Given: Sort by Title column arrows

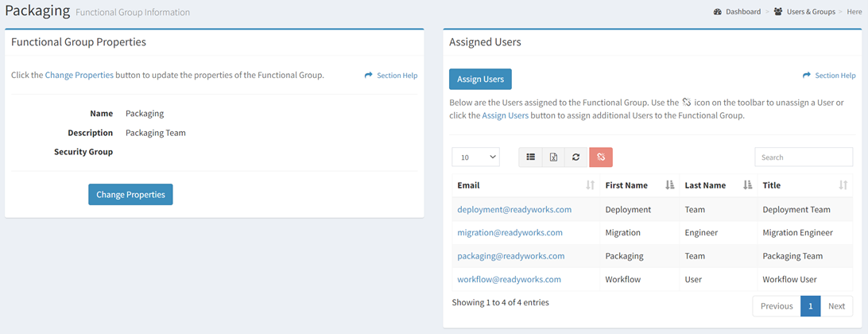Looking at the screenshot, I should pyautogui.click(x=843, y=185).
